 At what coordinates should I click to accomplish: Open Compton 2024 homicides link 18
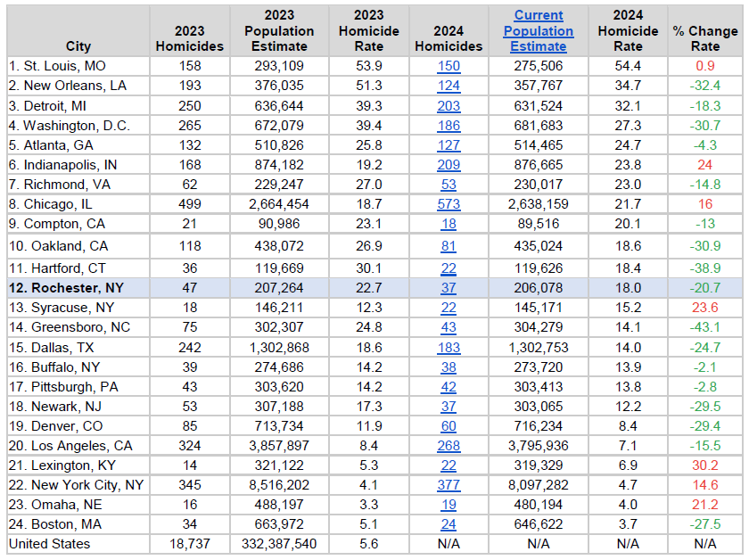[x=449, y=224]
